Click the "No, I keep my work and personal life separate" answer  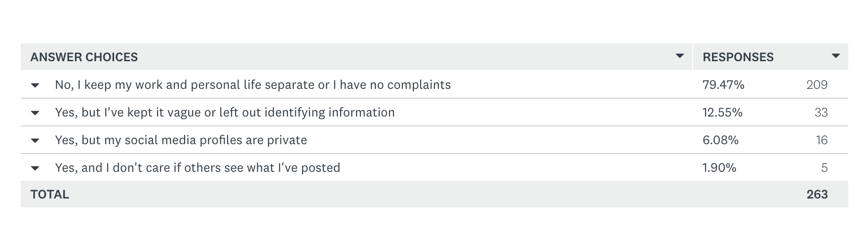tap(253, 85)
